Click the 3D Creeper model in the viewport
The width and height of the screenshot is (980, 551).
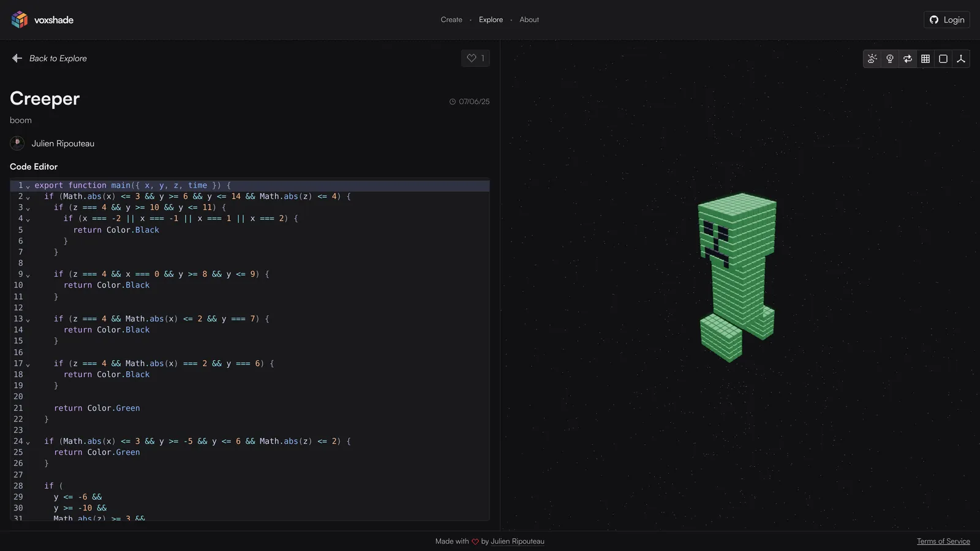[x=737, y=277]
